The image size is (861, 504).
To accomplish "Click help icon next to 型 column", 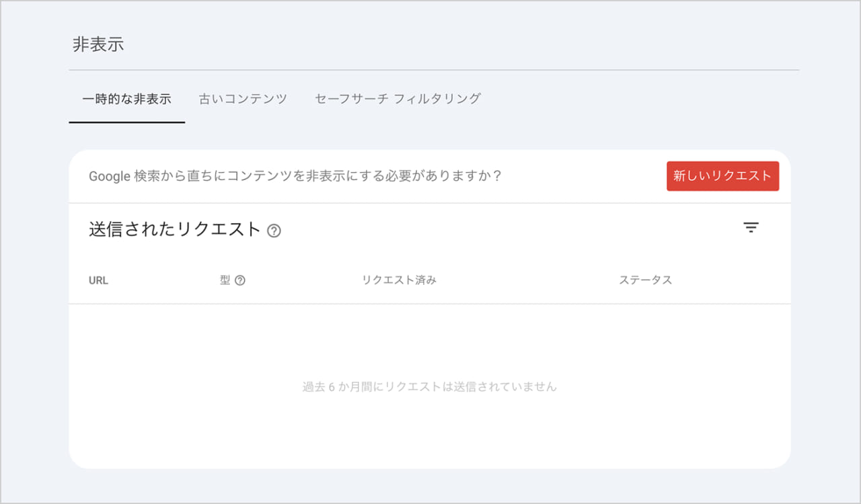I will (x=239, y=281).
